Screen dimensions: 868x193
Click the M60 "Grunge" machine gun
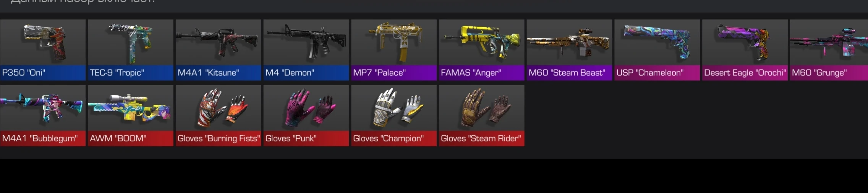click(829, 50)
